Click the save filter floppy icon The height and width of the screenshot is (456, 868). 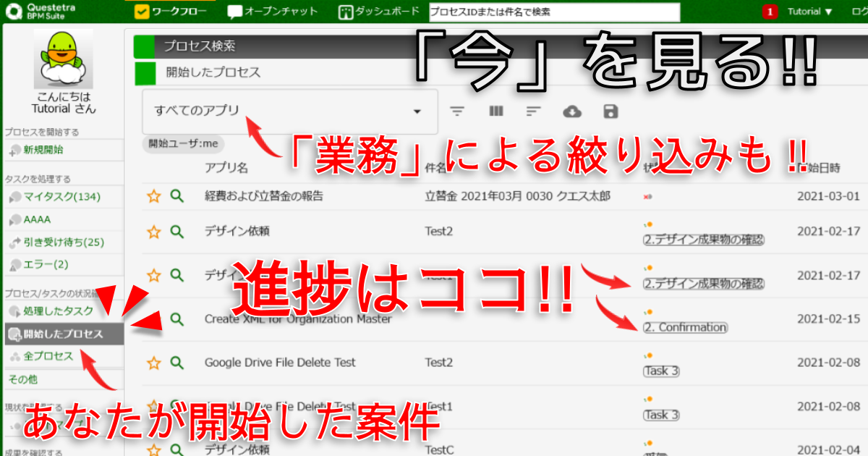tap(610, 111)
